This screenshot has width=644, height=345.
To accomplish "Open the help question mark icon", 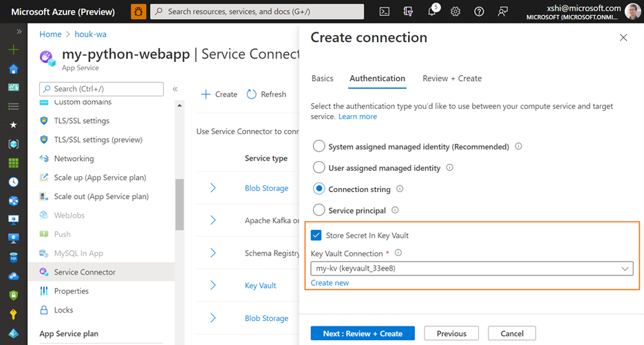I will pyautogui.click(x=479, y=12).
